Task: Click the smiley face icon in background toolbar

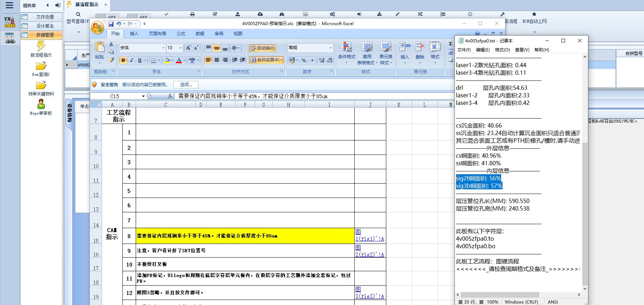Action: point(470,14)
